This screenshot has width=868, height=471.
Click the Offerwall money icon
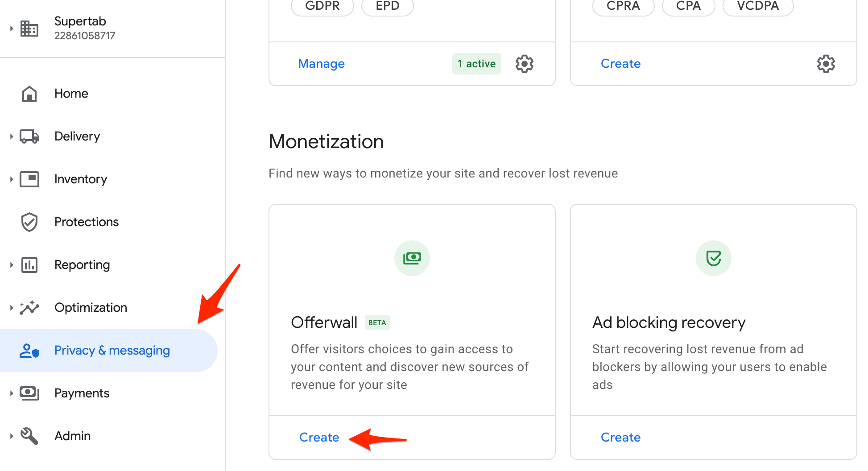pyautogui.click(x=412, y=258)
